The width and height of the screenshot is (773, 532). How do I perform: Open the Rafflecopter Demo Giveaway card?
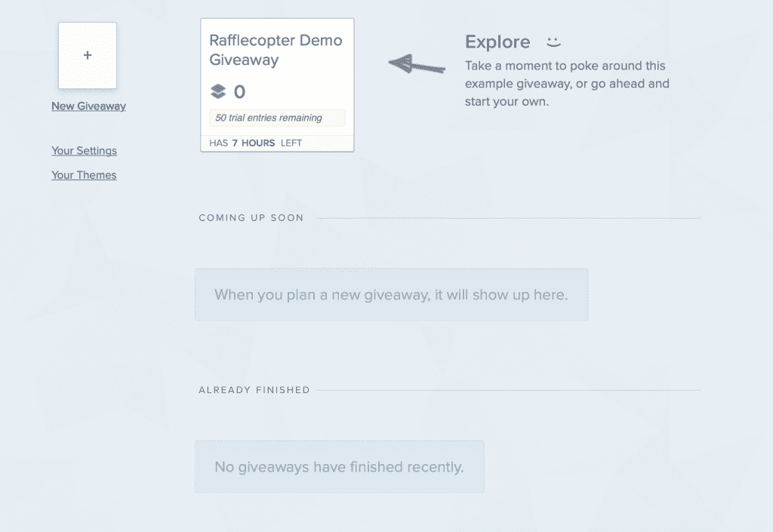(x=276, y=83)
